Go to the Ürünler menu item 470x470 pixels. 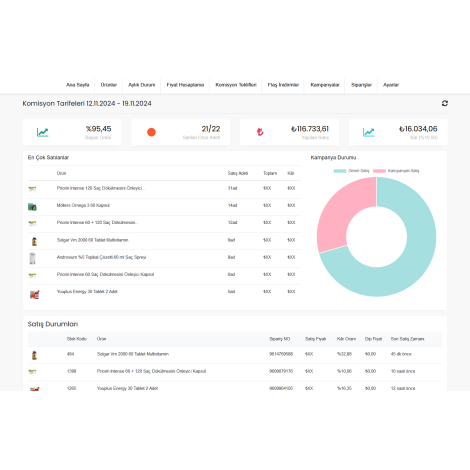109,85
